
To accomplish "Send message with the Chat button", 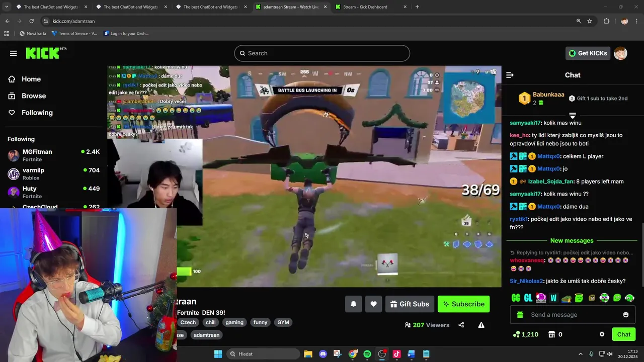I will tap(624, 334).
